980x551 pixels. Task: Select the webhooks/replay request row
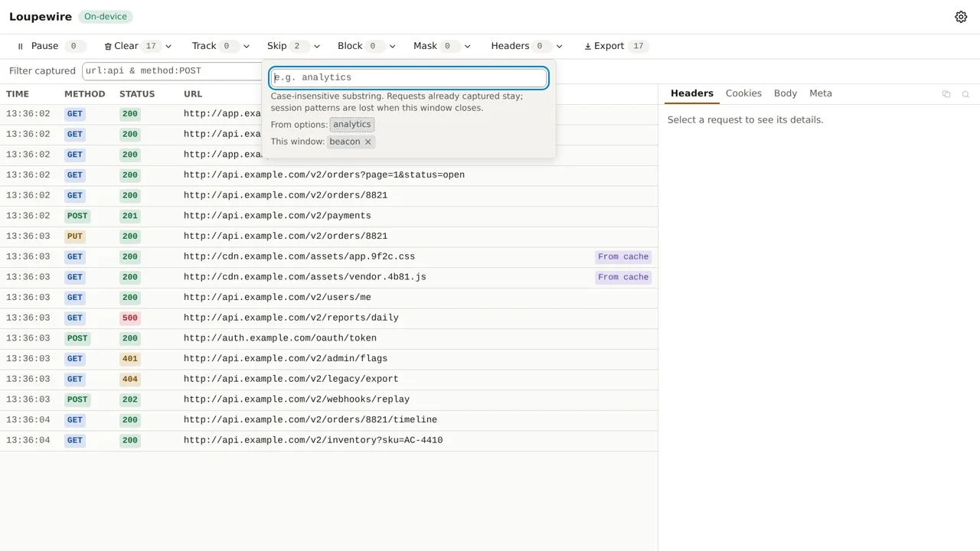click(328, 399)
